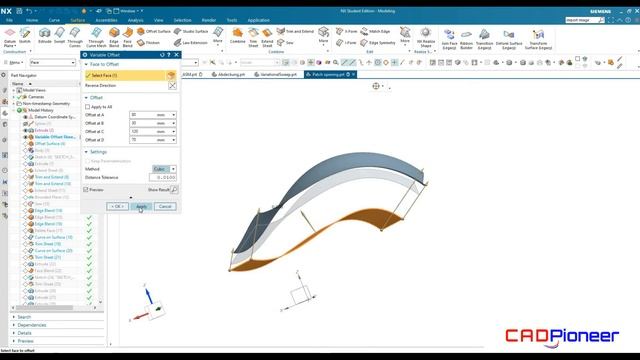
Task: Select the Datum Plane tool
Action: pyautogui.click(x=10, y=37)
